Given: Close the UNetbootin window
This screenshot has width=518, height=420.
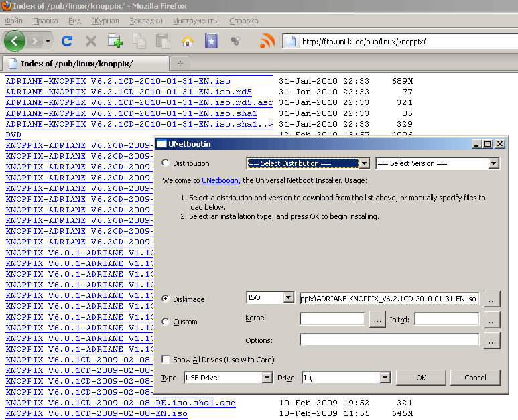Looking at the screenshot, I should coord(500,144).
